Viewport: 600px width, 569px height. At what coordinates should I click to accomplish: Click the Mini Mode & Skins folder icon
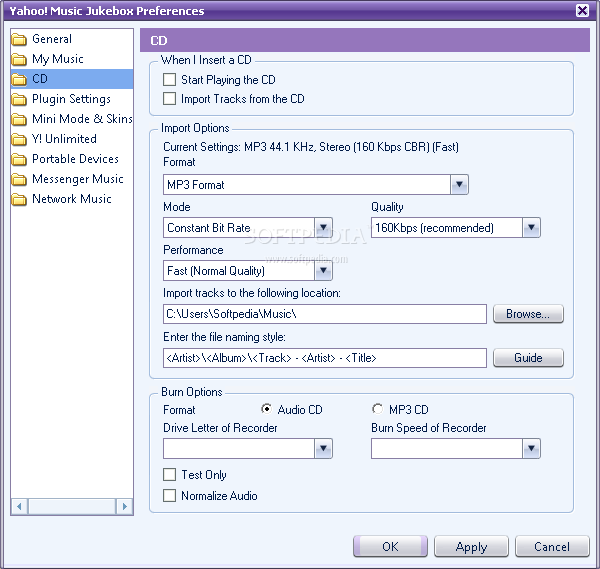coord(19,119)
